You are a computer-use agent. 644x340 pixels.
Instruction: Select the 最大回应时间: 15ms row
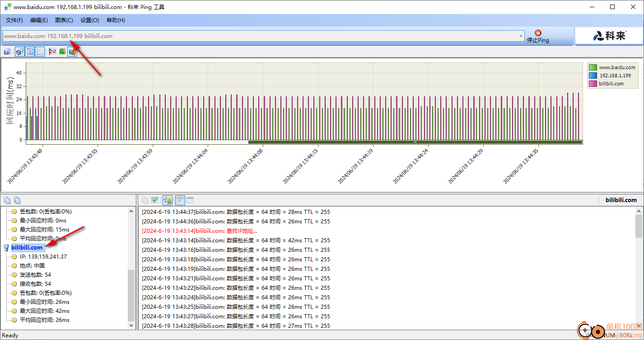pos(45,229)
